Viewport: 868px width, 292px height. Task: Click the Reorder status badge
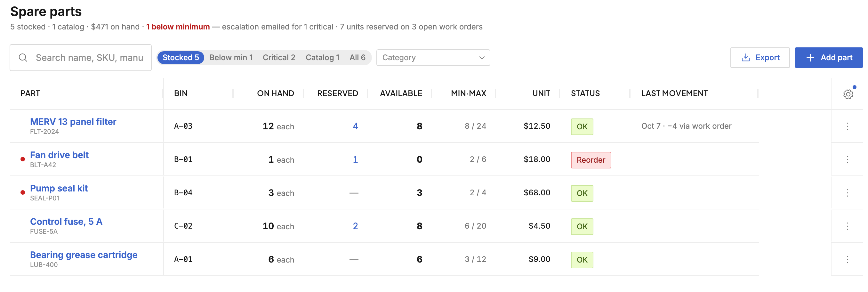point(591,160)
